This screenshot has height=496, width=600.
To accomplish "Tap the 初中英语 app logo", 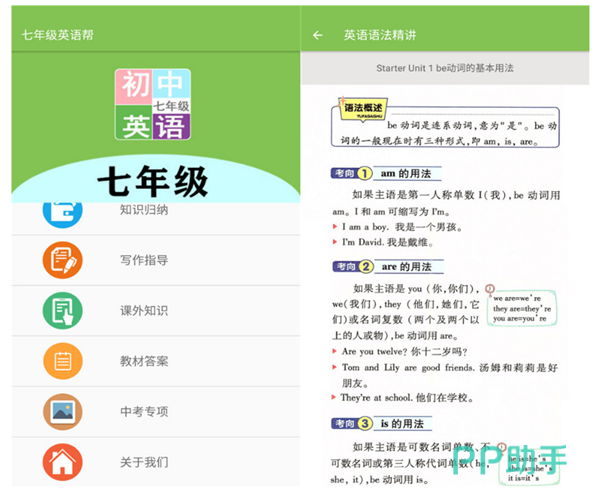I will [x=151, y=104].
